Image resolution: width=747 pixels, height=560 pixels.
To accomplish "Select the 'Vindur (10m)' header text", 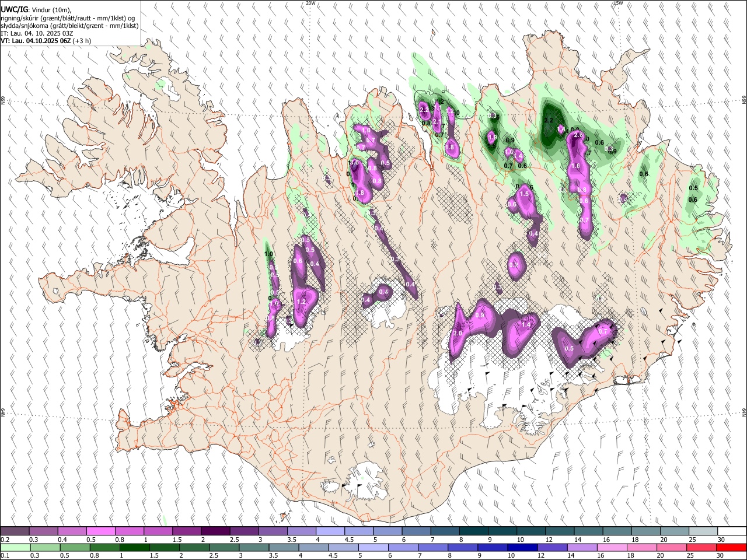I will [51, 10].
